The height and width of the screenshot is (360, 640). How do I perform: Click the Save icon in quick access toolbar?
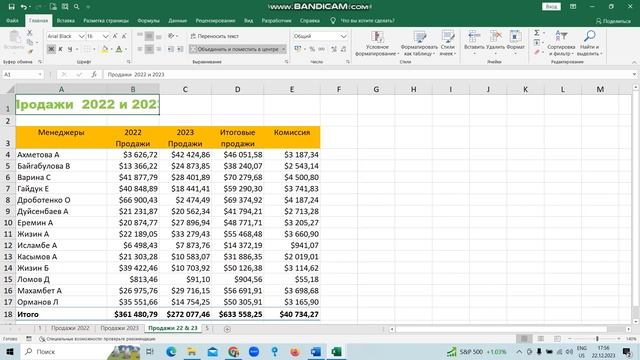click(11, 7)
